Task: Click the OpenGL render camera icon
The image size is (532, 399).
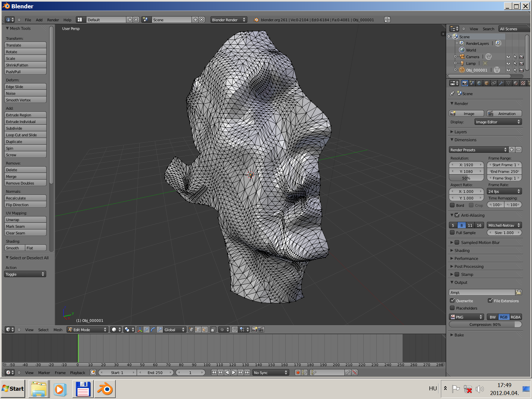Action: tap(255, 330)
